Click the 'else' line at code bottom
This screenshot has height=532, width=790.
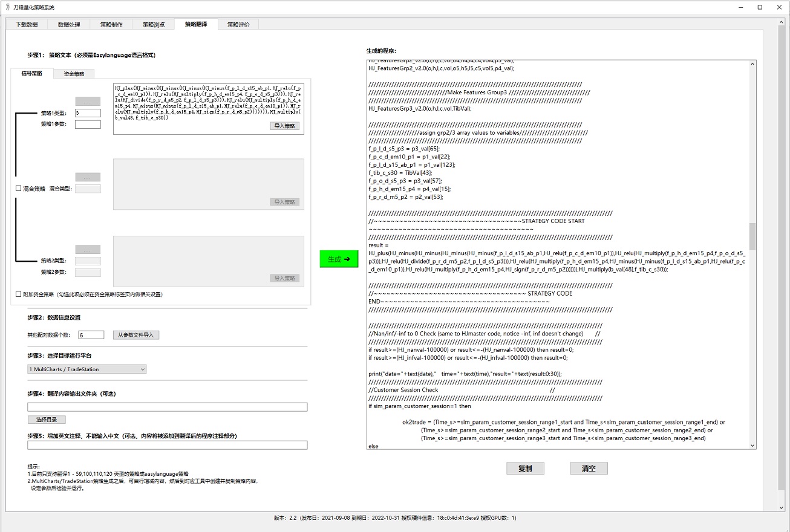click(373, 446)
